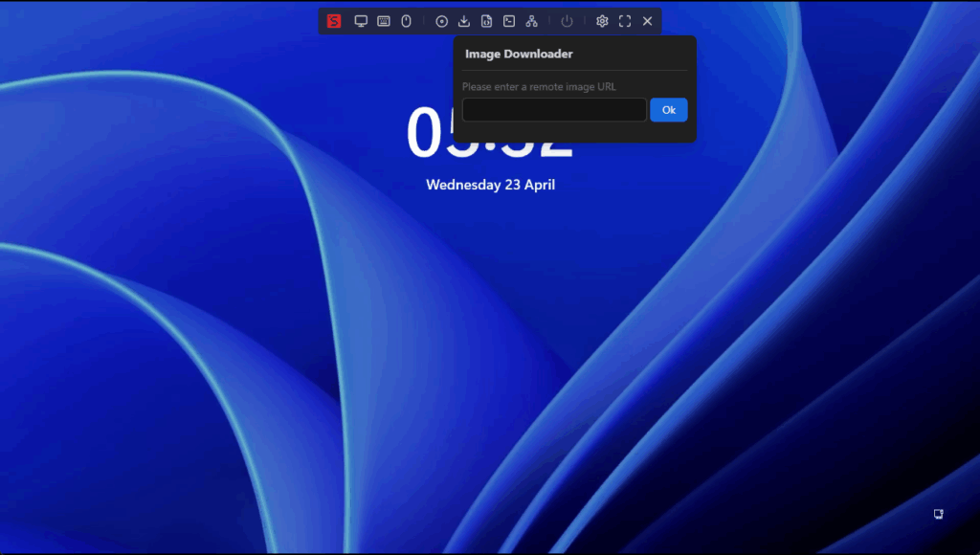This screenshot has width=980, height=555.
Task: Open the settings gear in toolbar
Action: point(602,21)
